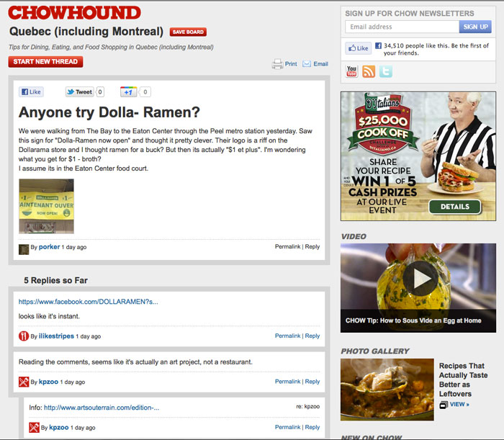Tweet this thread

click(x=80, y=92)
